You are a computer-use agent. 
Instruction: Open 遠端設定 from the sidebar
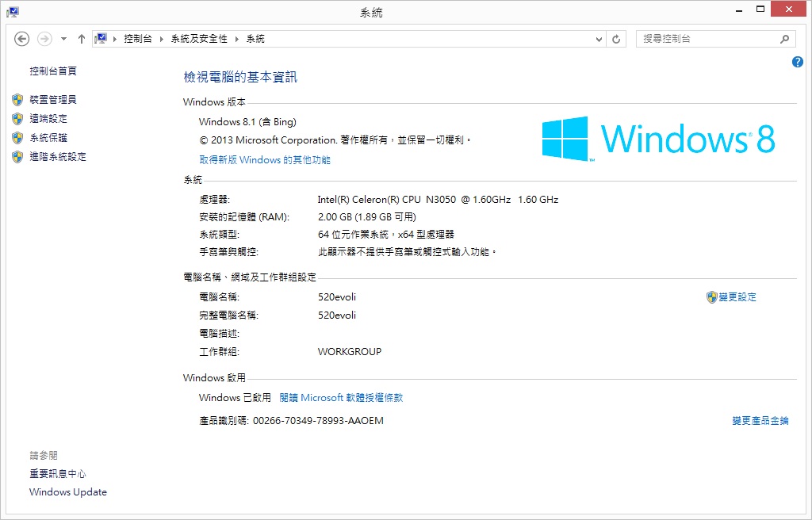[x=48, y=119]
